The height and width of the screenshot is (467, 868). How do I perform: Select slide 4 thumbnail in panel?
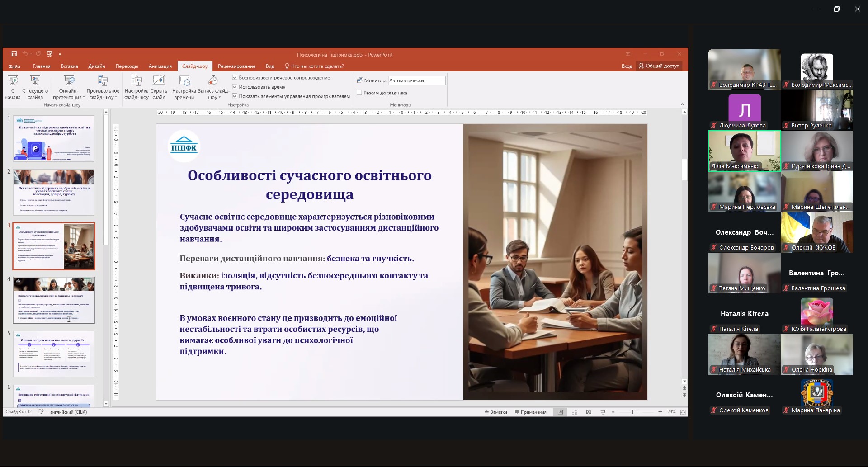[54, 300]
